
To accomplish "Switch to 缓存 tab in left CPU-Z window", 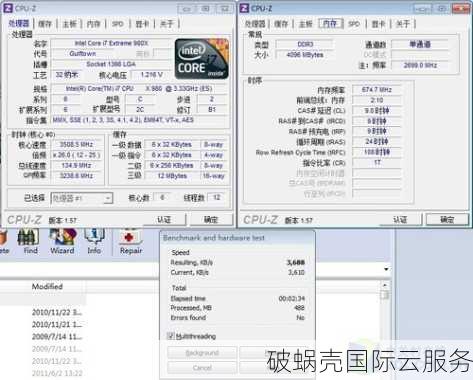I will click(45, 24).
